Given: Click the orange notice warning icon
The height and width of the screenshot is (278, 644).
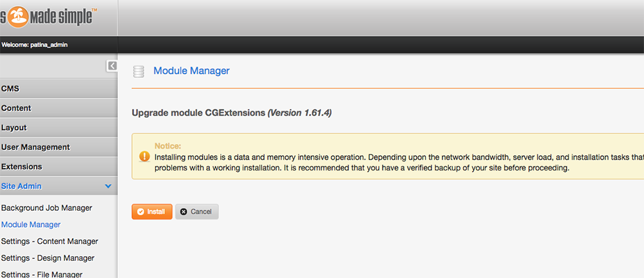Looking at the screenshot, I should [x=144, y=156].
